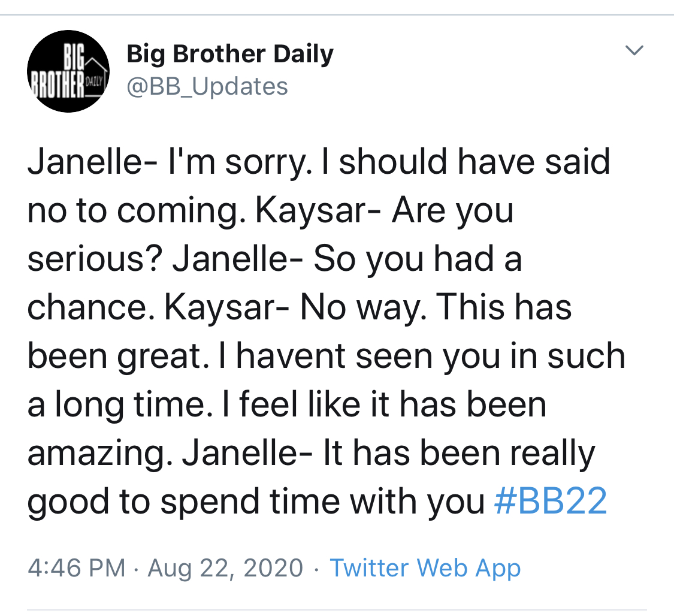
Task: Click the text "good to spend time with you"
Action: pos(256,501)
